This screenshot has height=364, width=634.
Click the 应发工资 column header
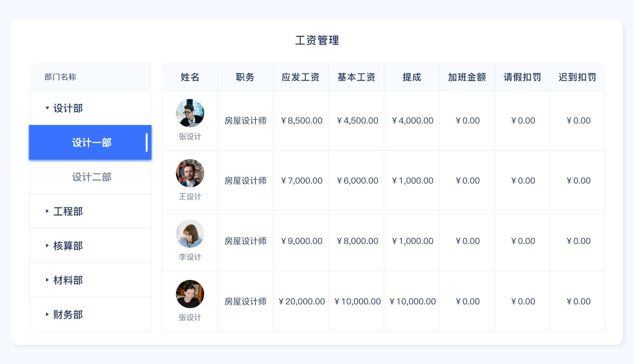301,77
